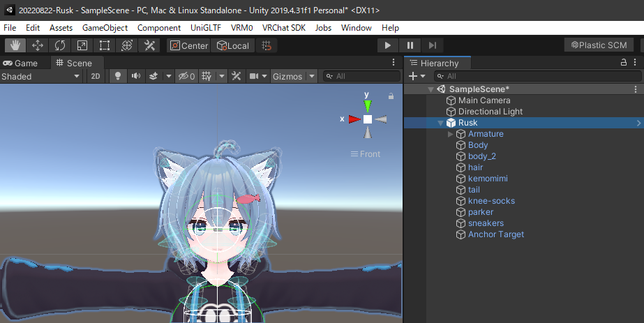Toggle the scene gizmo rotation lock

click(x=391, y=96)
